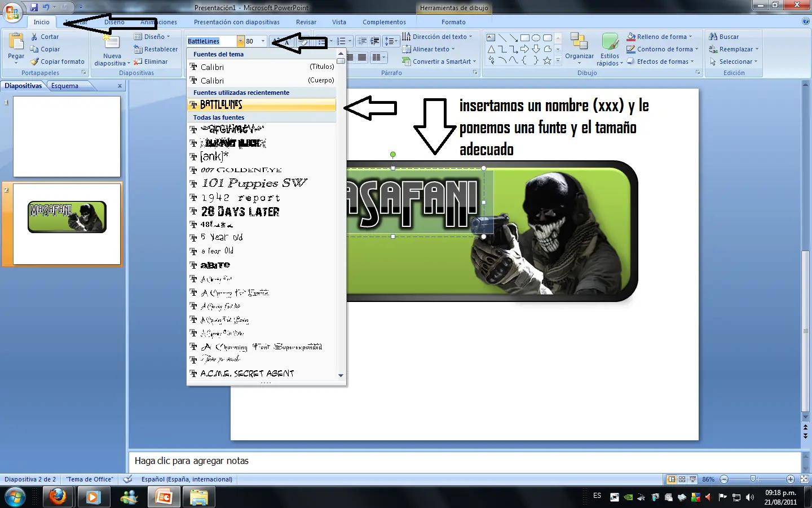The height and width of the screenshot is (508, 812).
Task: Copy the selection with Copiar
Action: point(45,49)
